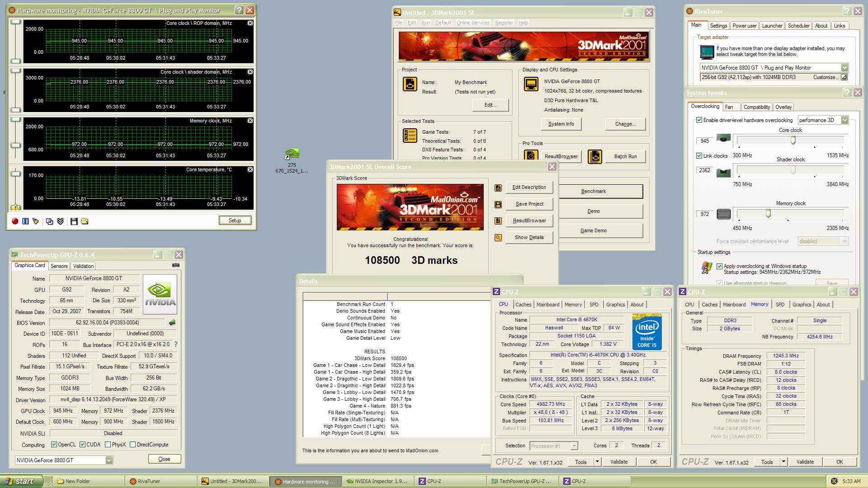
Task: Click the Project icon in 3DMark2001 window
Action: [x=410, y=84]
